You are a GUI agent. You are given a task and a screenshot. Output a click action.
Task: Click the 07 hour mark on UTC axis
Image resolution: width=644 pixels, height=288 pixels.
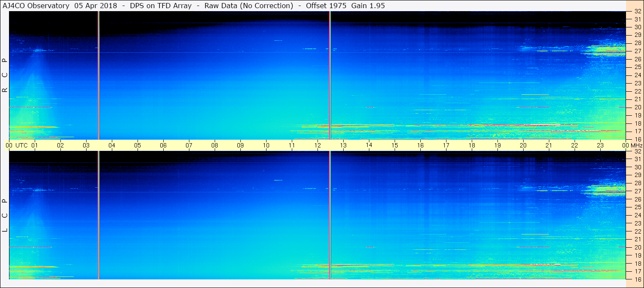(189, 145)
